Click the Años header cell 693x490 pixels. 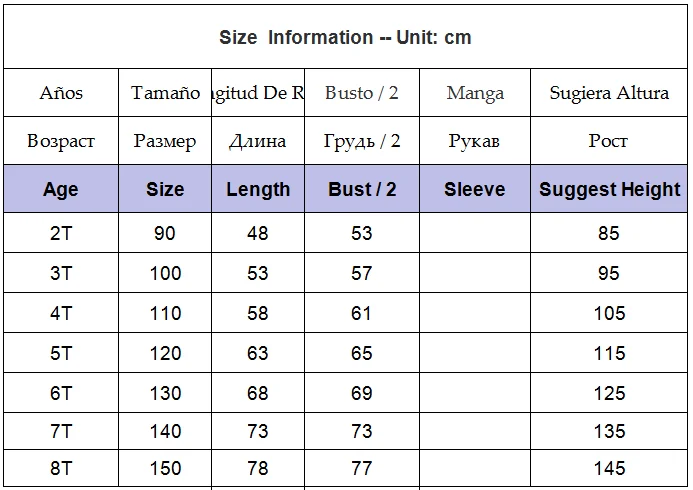(61, 93)
